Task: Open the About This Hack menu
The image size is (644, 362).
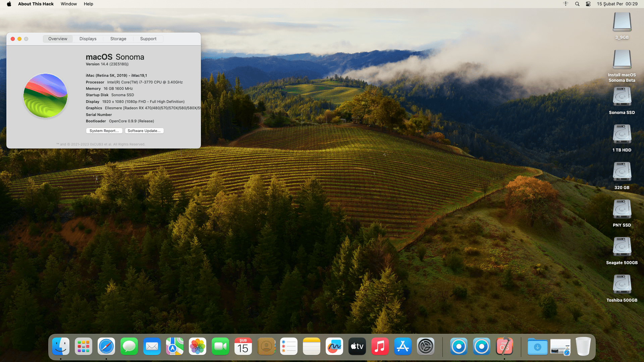Action: [36, 4]
